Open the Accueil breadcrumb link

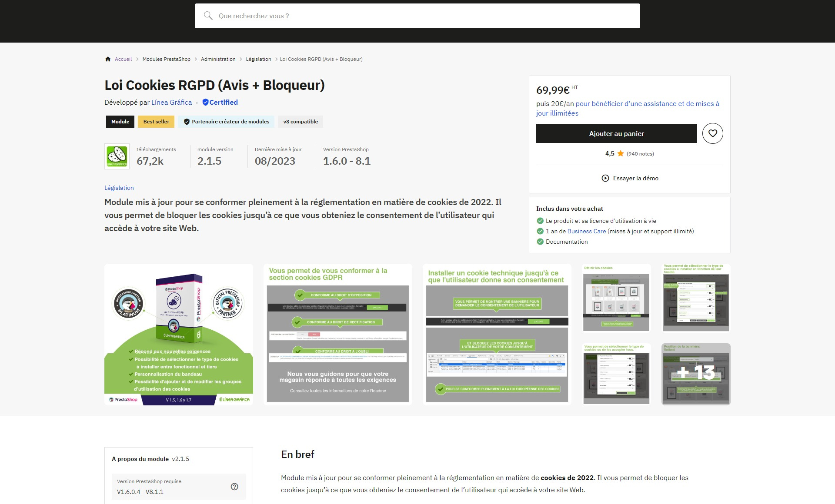click(123, 59)
